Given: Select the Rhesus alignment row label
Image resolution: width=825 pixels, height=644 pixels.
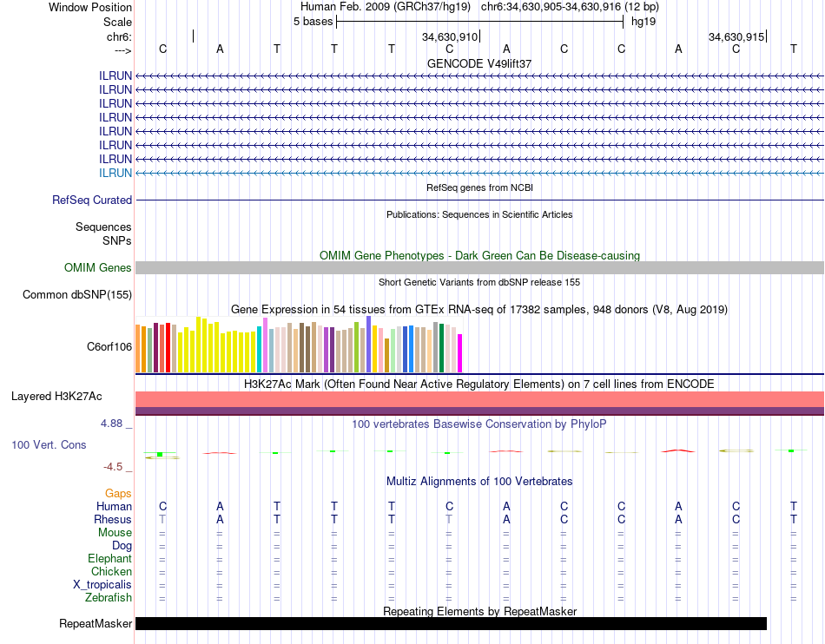Looking at the screenshot, I should click(x=113, y=519).
